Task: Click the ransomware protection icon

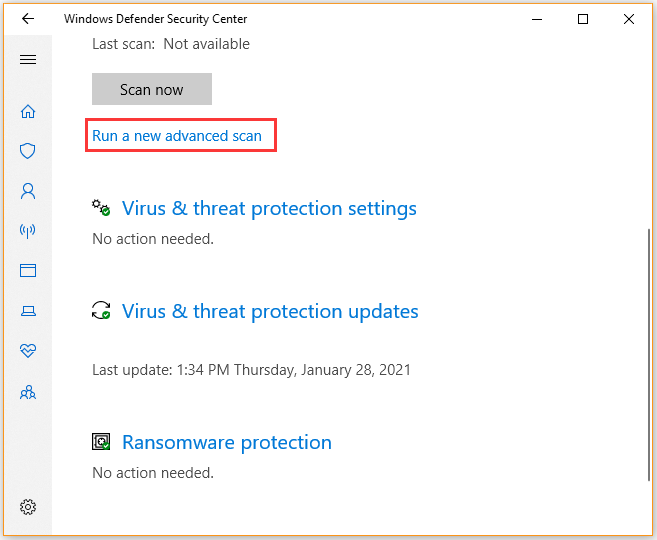Action: pyautogui.click(x=101, y=442)
